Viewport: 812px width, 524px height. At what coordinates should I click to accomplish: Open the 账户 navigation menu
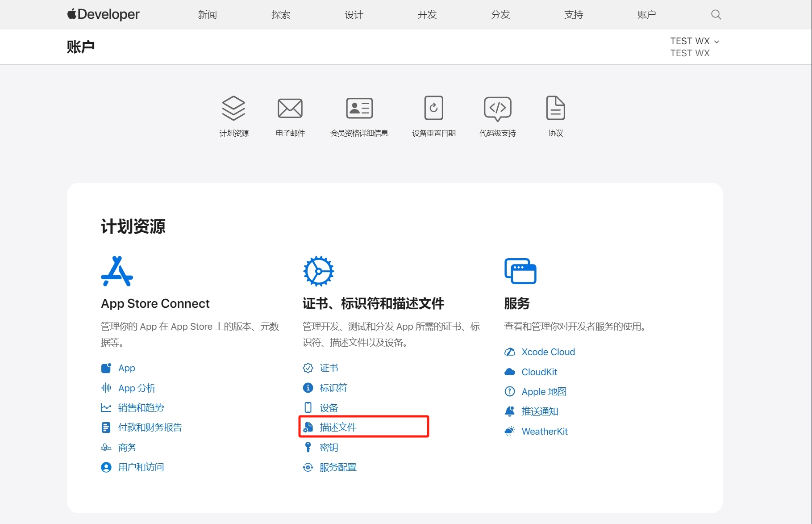pos(647,15)
